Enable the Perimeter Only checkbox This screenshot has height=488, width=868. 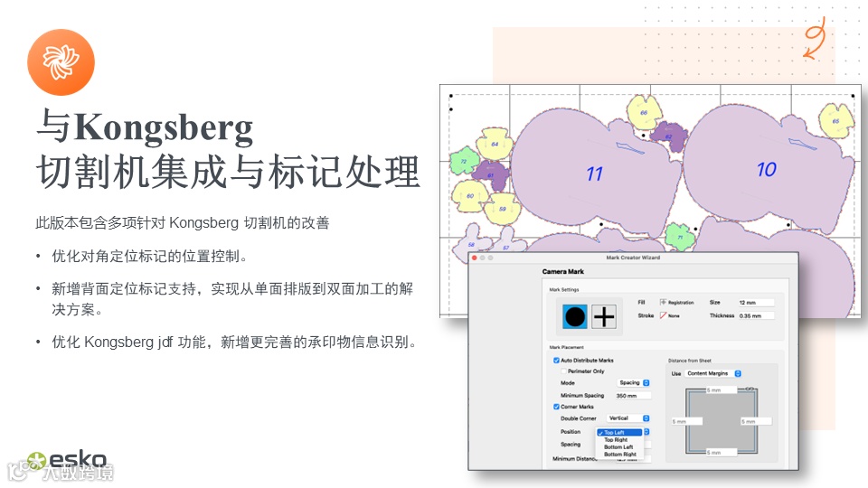point(563,371)
